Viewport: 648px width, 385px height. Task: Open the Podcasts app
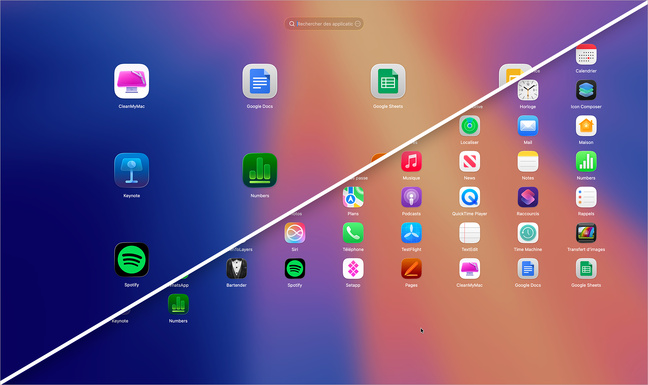(x=411, y=197)
